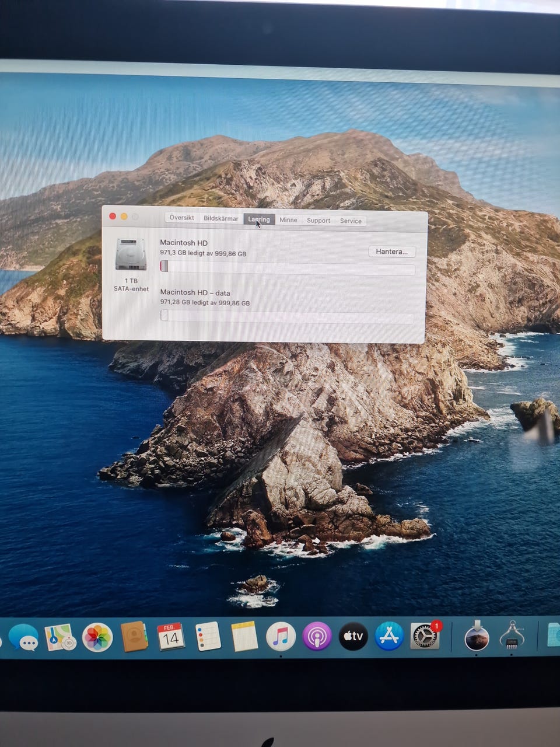Click the "Macintosh HD – data" volume name
This screenshot has width=560, height=747.
195,292
